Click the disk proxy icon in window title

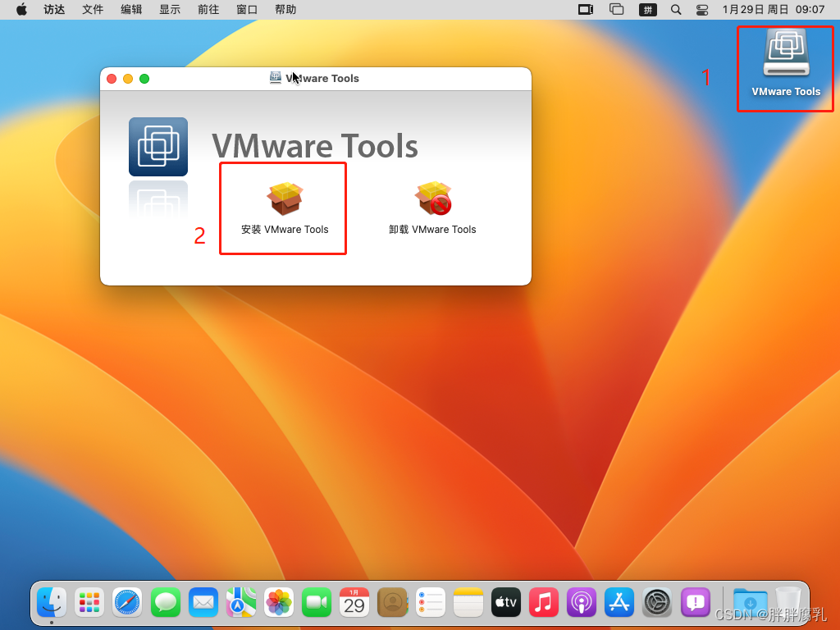coord(276,78)
